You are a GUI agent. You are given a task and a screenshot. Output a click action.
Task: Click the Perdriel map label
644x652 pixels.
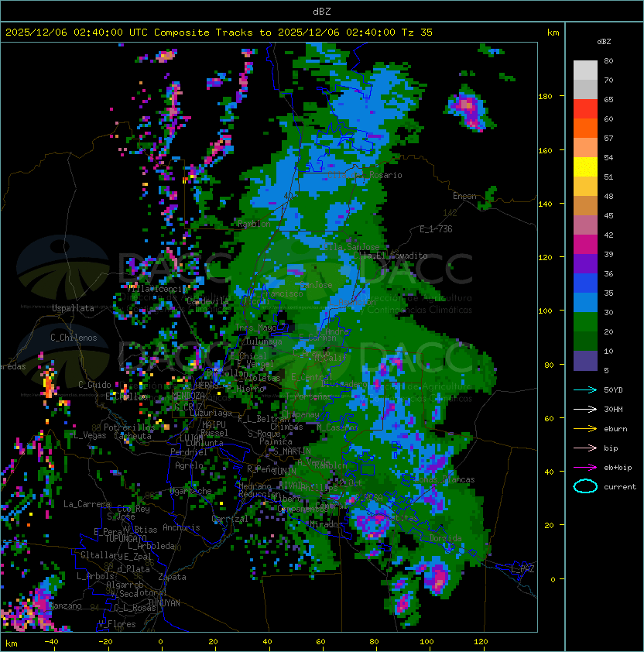(189, 452)
